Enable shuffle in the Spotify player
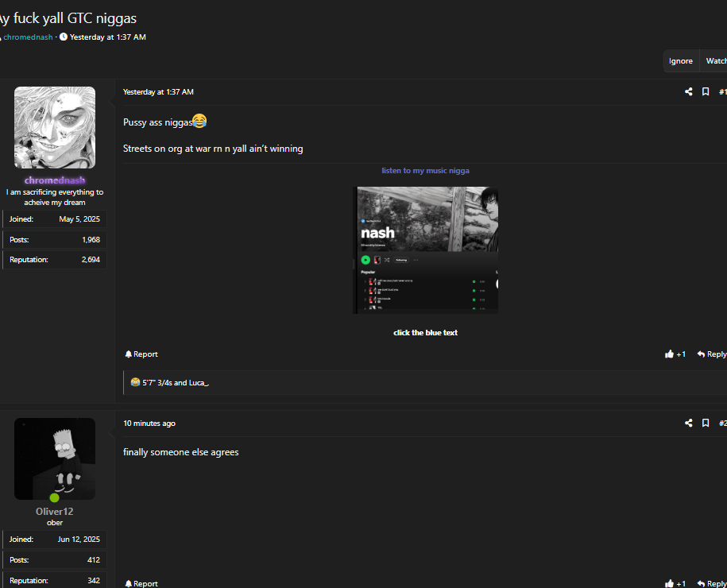Viewport: 727px width, 588px height. 387,260
